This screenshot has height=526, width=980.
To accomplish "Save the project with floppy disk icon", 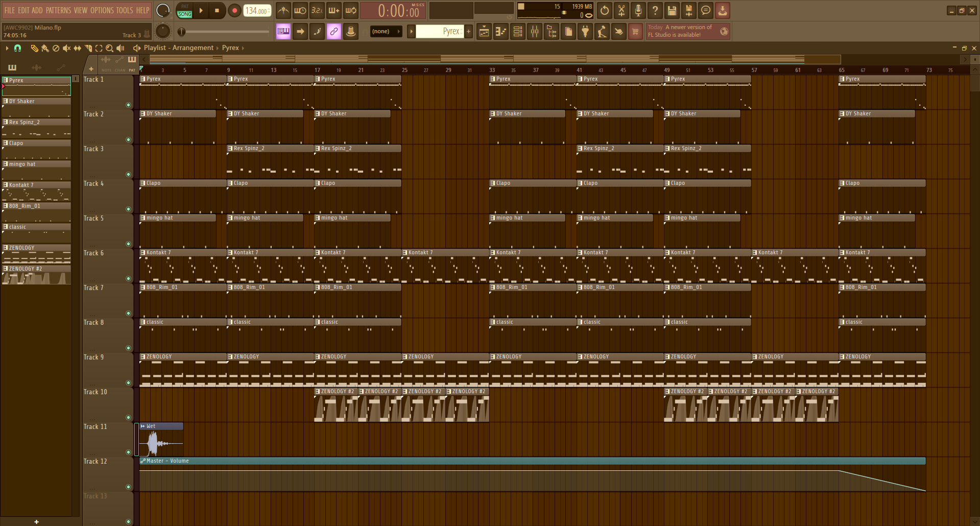I will coord(672,10).
